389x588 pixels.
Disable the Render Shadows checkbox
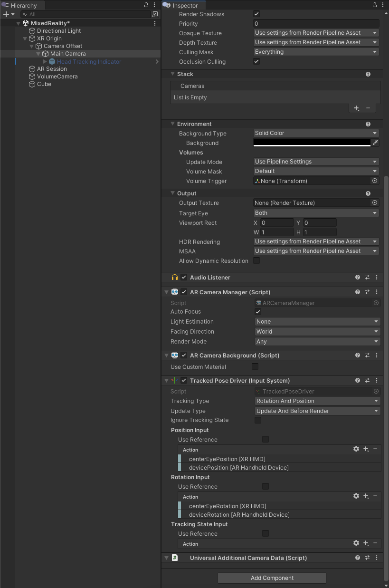click(x=256, y=14)
